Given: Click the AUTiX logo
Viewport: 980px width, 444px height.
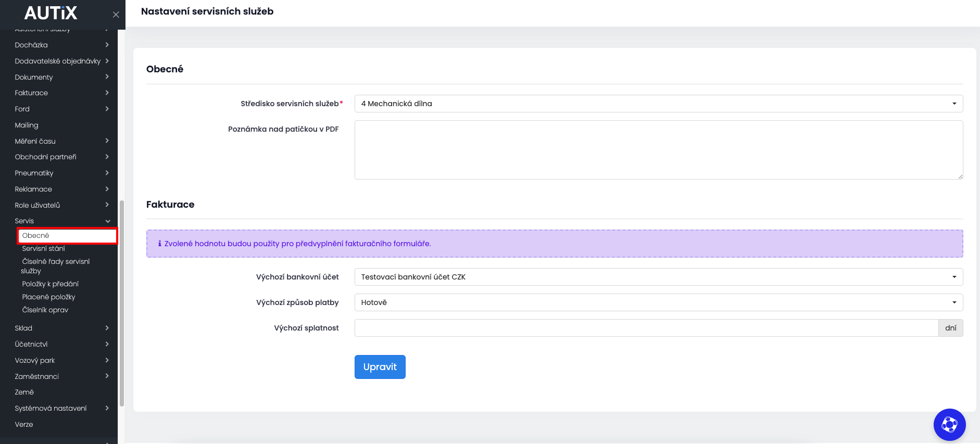Looking at the screenshot, I should click(x=51, y=13).
